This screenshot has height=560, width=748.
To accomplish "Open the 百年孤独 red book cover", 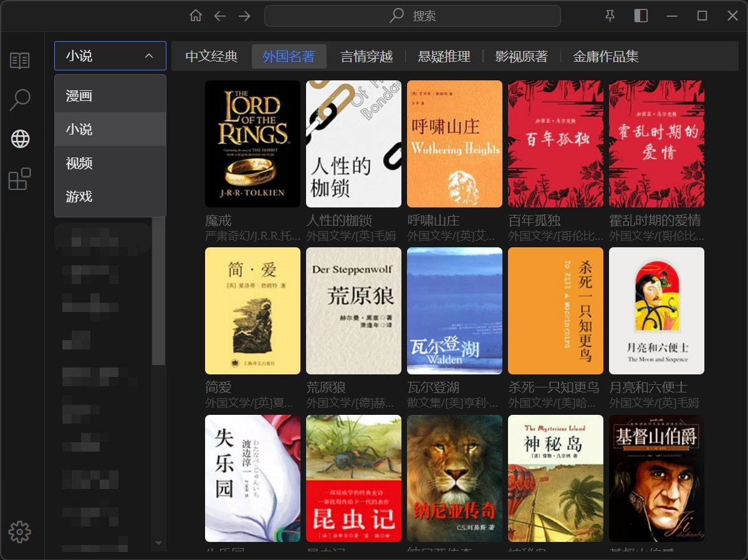I will click(x=555, y=144).
